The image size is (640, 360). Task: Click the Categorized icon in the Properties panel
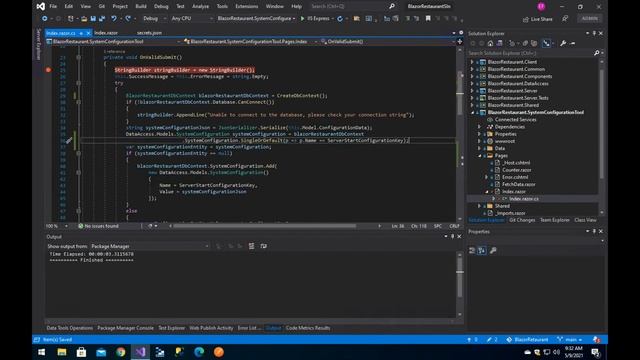(472, 251)
